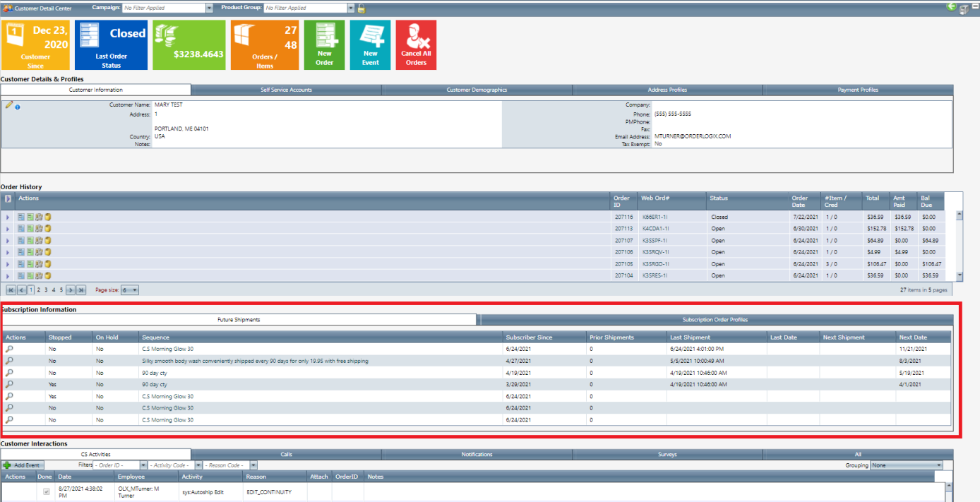Go to previous page of Order History
Viewport: 980px width, 502px height.
tap(21, 290)
